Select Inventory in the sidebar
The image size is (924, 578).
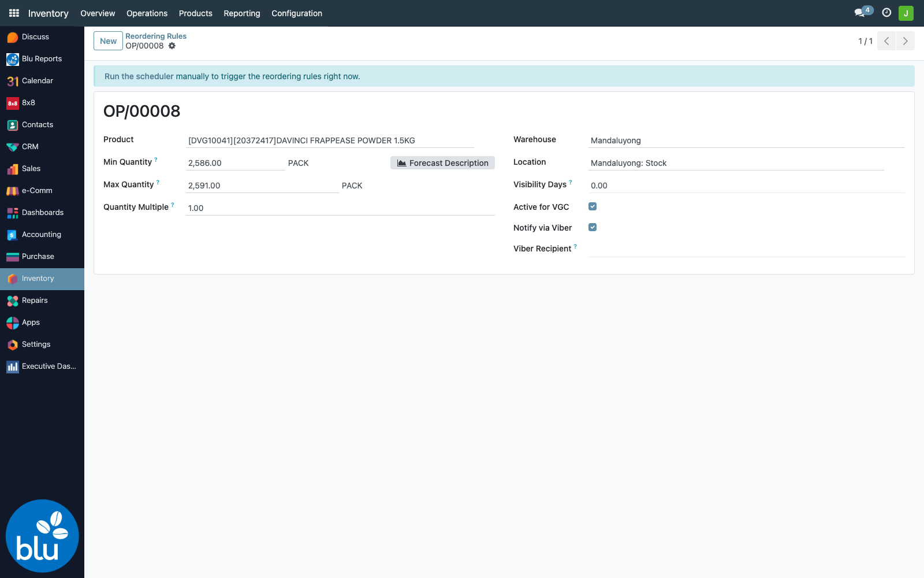click(42, 279)
